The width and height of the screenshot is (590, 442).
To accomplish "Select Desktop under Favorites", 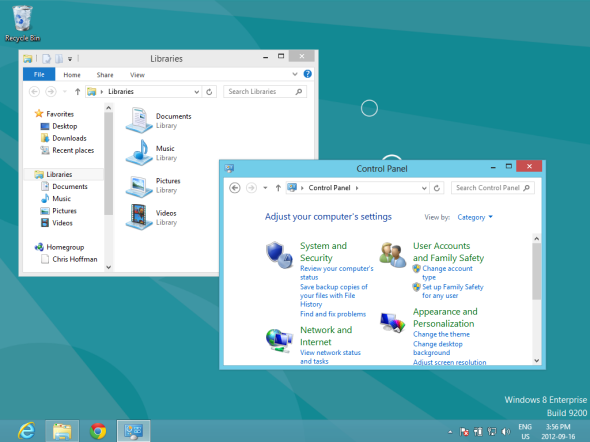I will coord(65,126).
